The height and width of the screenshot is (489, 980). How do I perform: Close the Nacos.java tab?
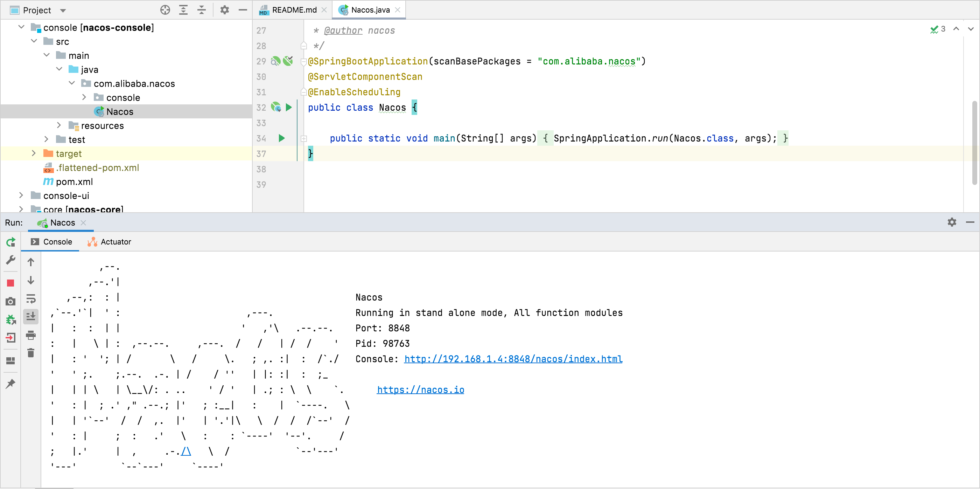tap(398, 10)
